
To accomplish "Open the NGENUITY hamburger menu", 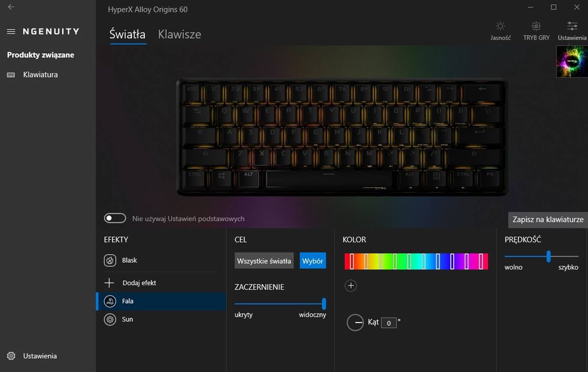I will tap(11, 31).
